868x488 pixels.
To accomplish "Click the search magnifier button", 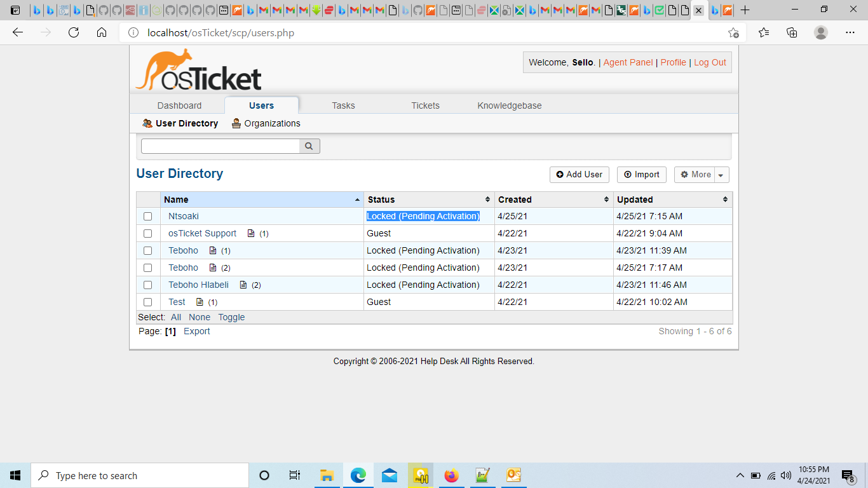I will [x=309, y=146].
